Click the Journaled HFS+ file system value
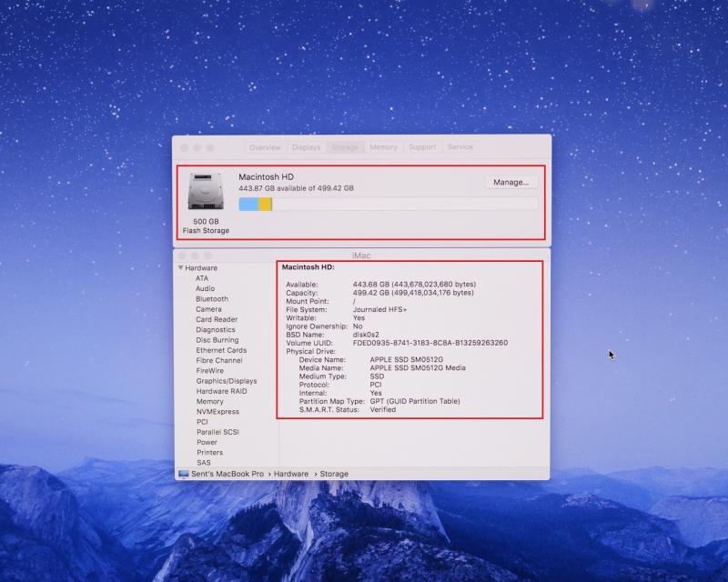 (x=379, y=309)
